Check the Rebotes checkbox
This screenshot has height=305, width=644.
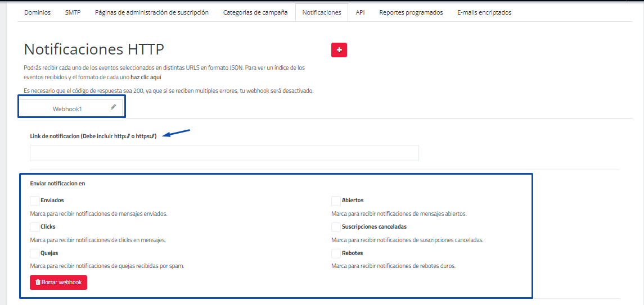pos(336,253)
